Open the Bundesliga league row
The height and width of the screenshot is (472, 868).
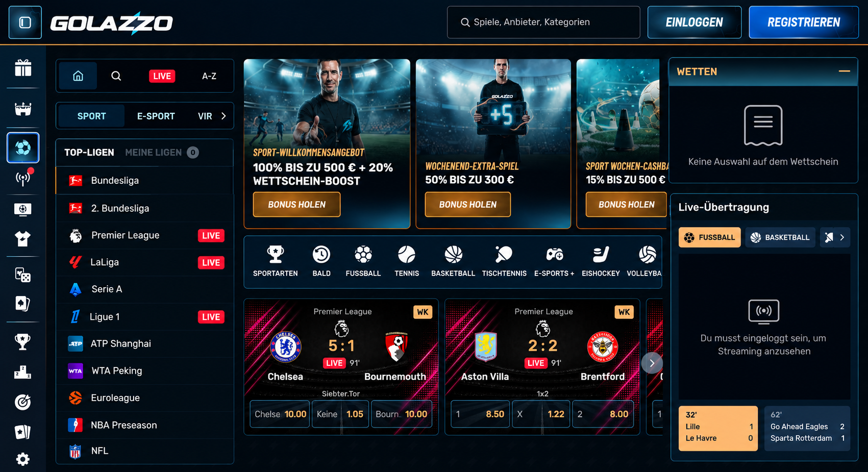[144, 181]
